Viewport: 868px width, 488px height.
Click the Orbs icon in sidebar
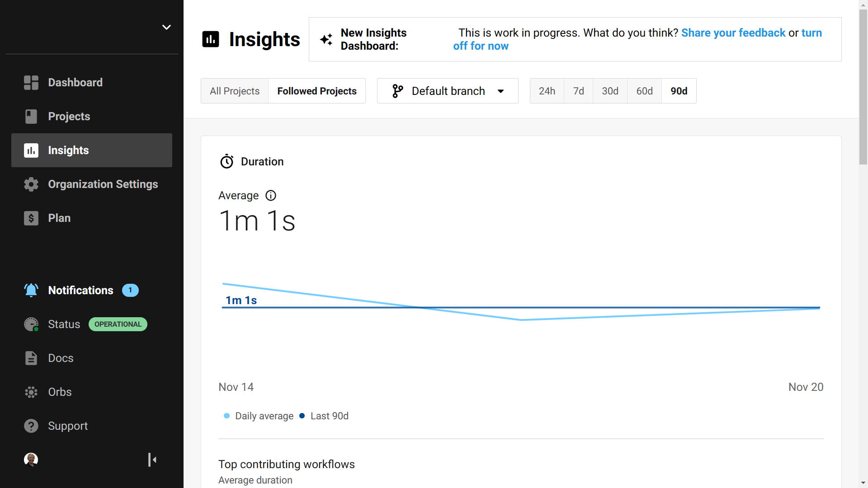(31, 391)
